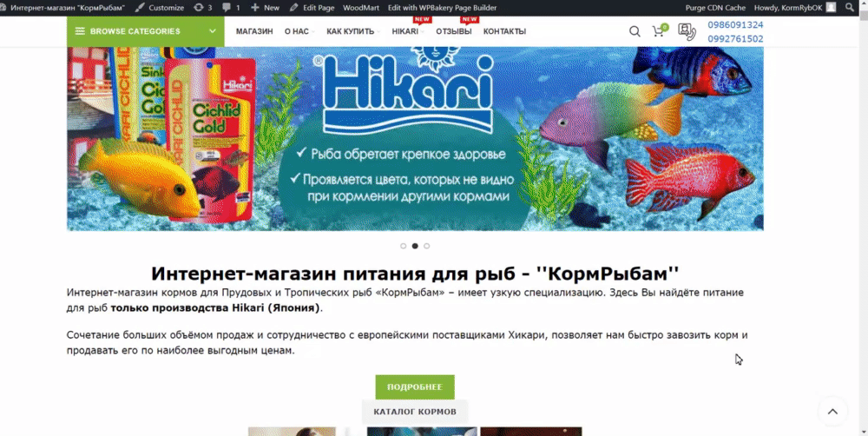Expand the HIKARI menu
Screen dimensions: 868x436
click(x=407, y=31)
